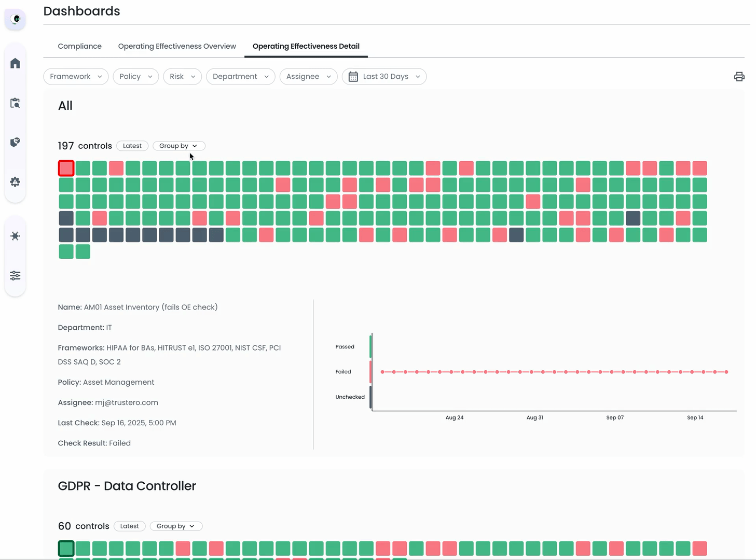Select the red-outlined failed control cell in All
The height and width of the screenshot is (560, 756).
pos(66,169)
